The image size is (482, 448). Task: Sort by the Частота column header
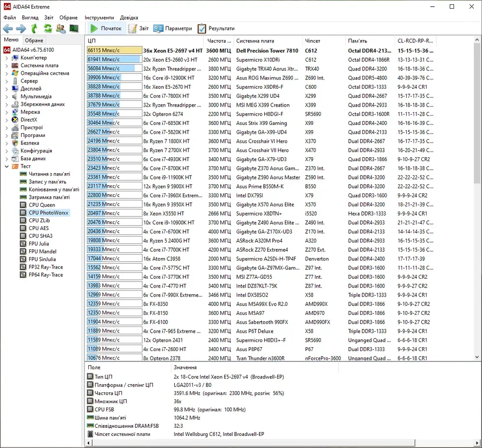tap(217, 41)
